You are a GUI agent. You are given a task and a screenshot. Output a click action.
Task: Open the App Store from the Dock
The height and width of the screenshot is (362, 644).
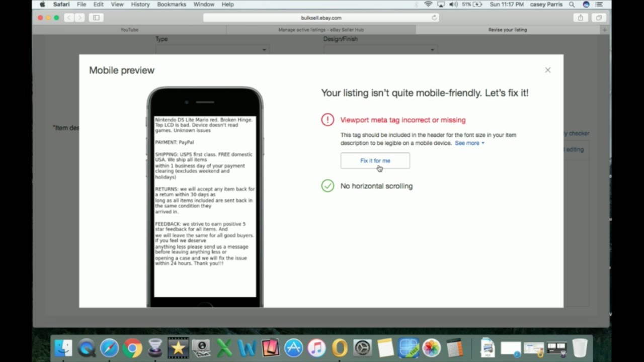click(293, 348)
